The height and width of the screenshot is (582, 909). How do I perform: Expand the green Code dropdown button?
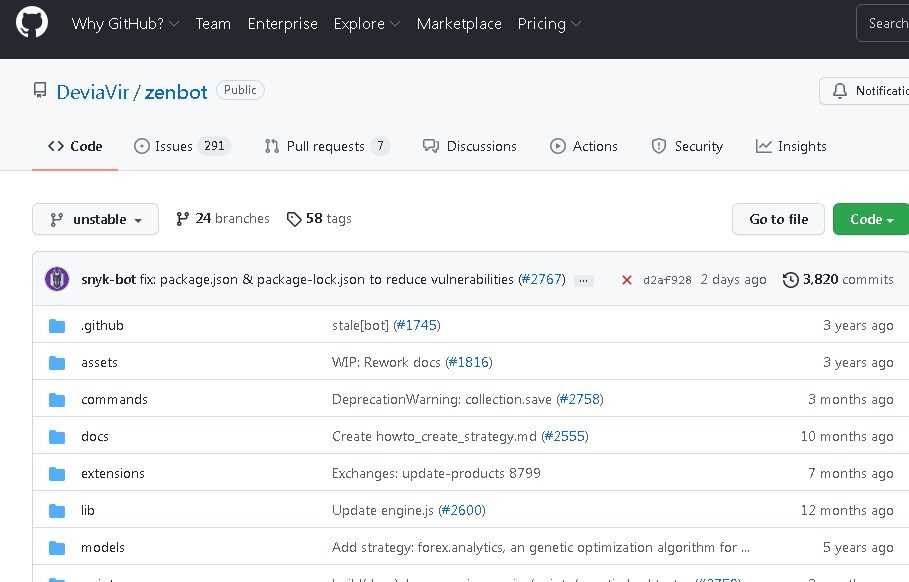[x=870, y=220]
